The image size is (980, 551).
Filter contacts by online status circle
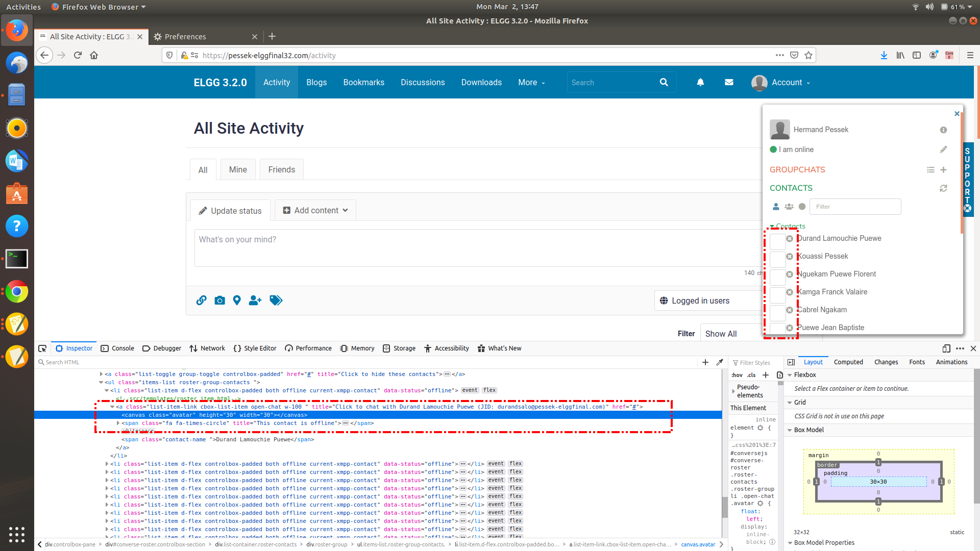801,207
